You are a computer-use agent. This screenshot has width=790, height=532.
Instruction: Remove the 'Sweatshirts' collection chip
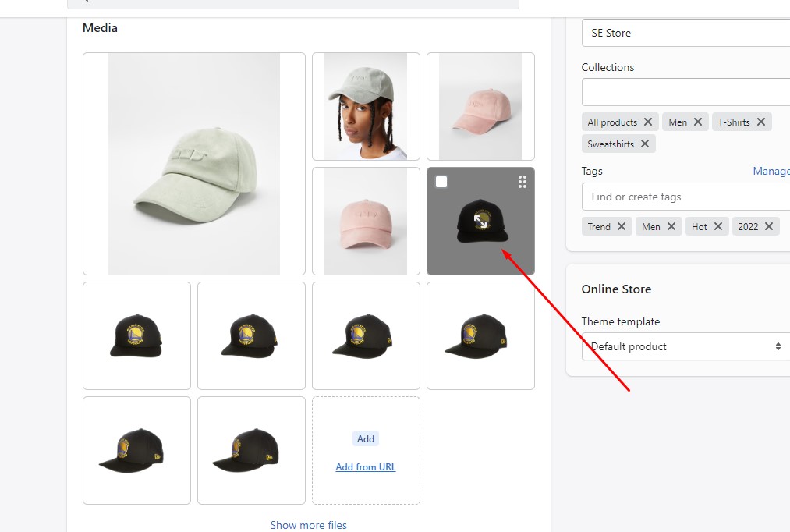coord(644,144)
